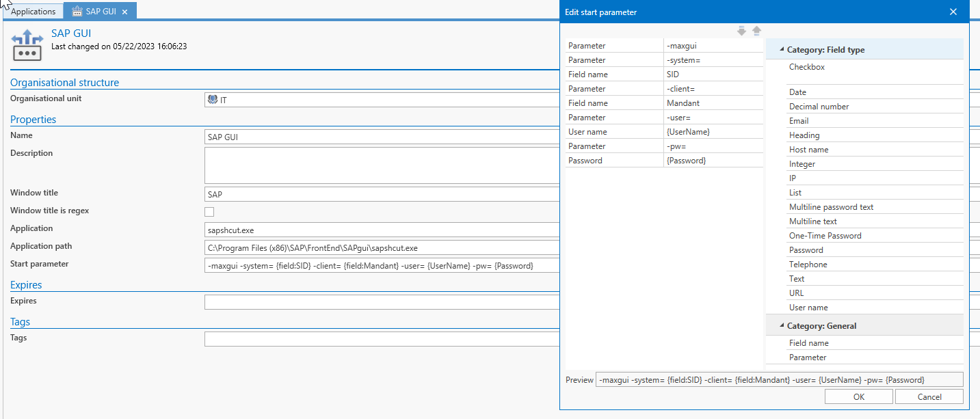Viewport: 980px width, 419px height.
Task: Choose Multiline text field type
Action: (875, 221)
